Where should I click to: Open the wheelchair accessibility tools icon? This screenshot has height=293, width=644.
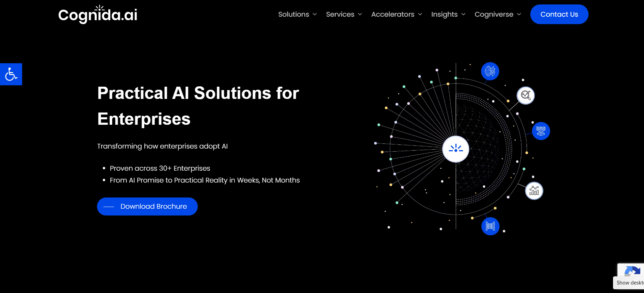coord(11,74)
